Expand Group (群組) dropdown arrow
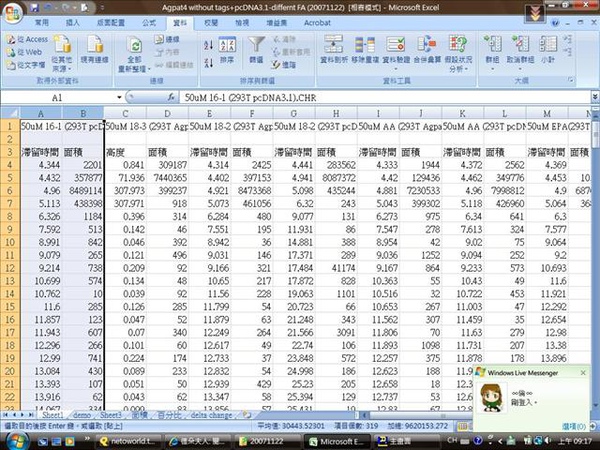Viewport: 600px width, 450px height. [492, 69]
